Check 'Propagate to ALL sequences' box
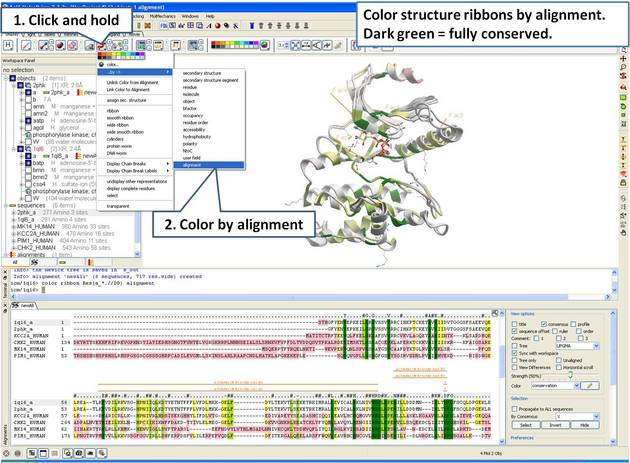 click(x=514, y=409)
